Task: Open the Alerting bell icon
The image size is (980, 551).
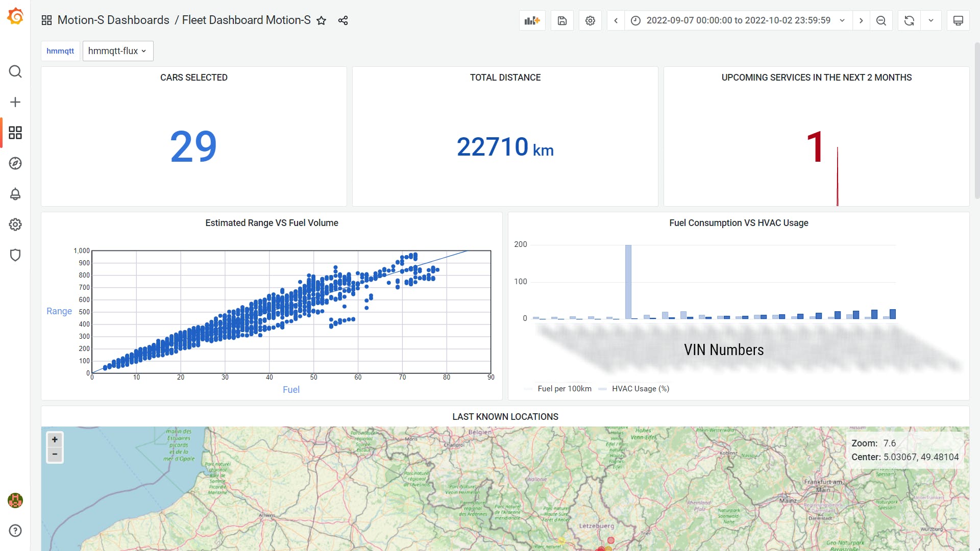Action: 15,194
